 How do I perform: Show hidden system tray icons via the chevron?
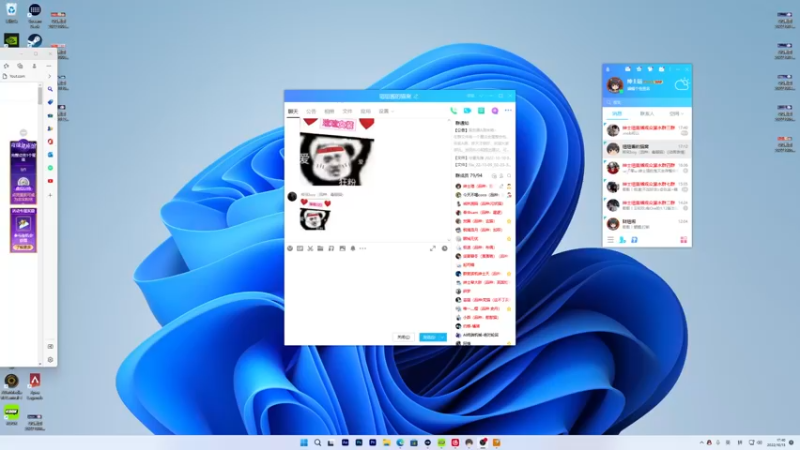(x=701, y=442)
